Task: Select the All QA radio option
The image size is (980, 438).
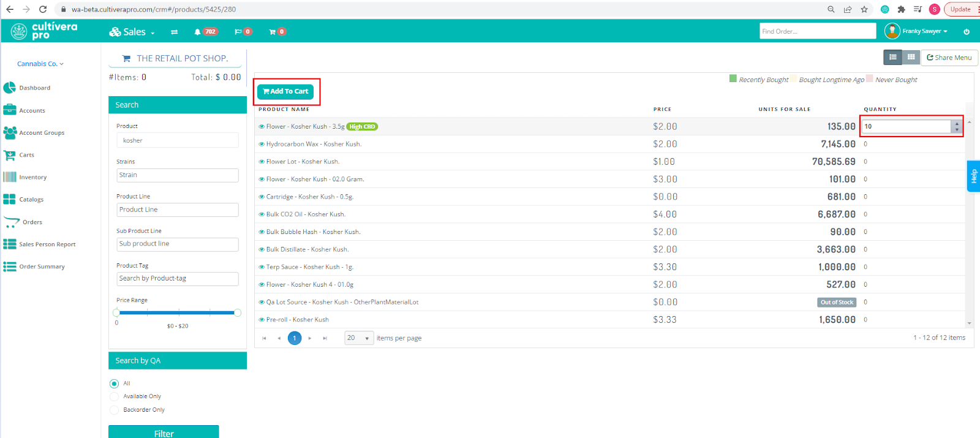Action: [114, 383]
